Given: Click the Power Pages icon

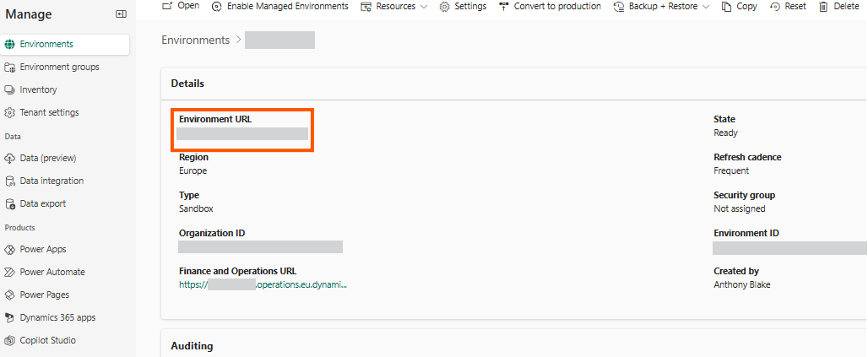Looking at the screenshot, I should pos(9,295).
